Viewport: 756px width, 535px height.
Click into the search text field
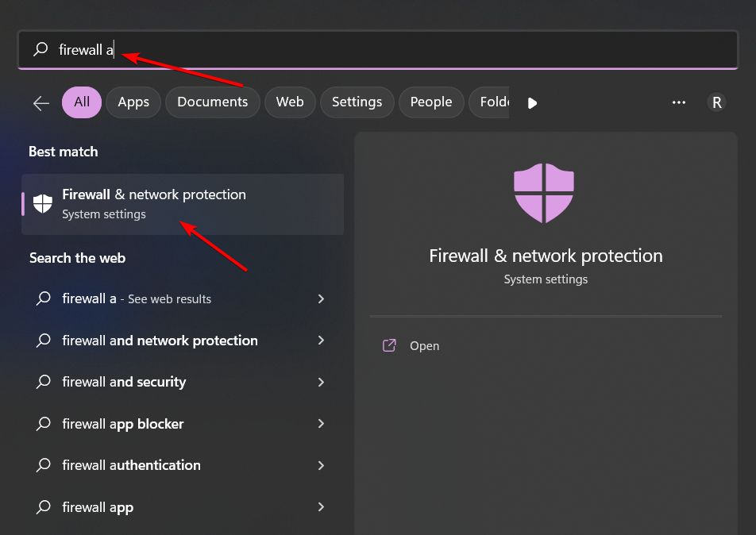coord(377,50)
